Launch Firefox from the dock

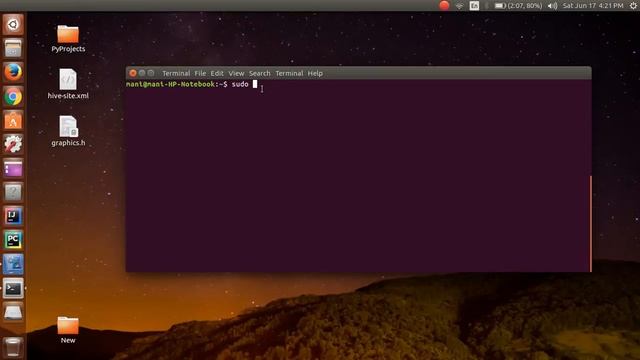coord(13,72)
